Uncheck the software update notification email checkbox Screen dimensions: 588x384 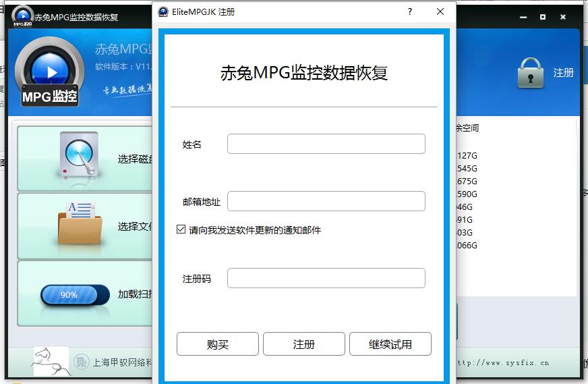[181, 229]
